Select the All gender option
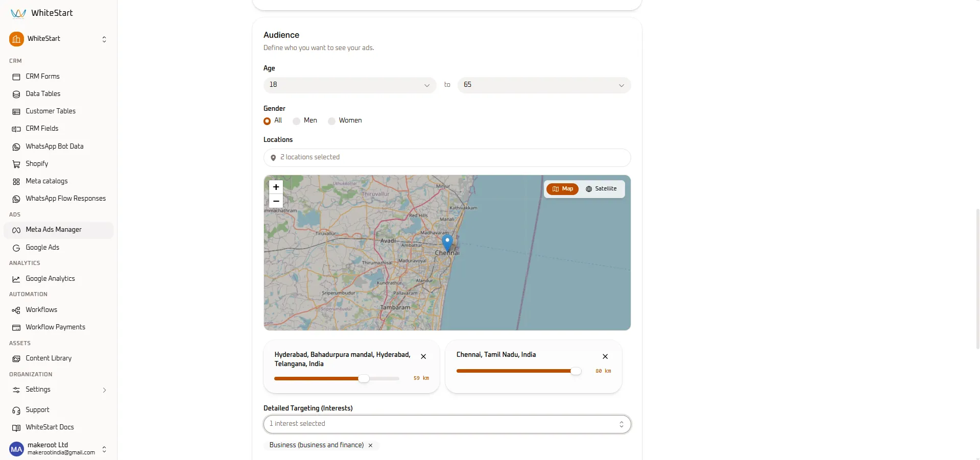This screenshot has width=980, height=460. pos(267,121)
